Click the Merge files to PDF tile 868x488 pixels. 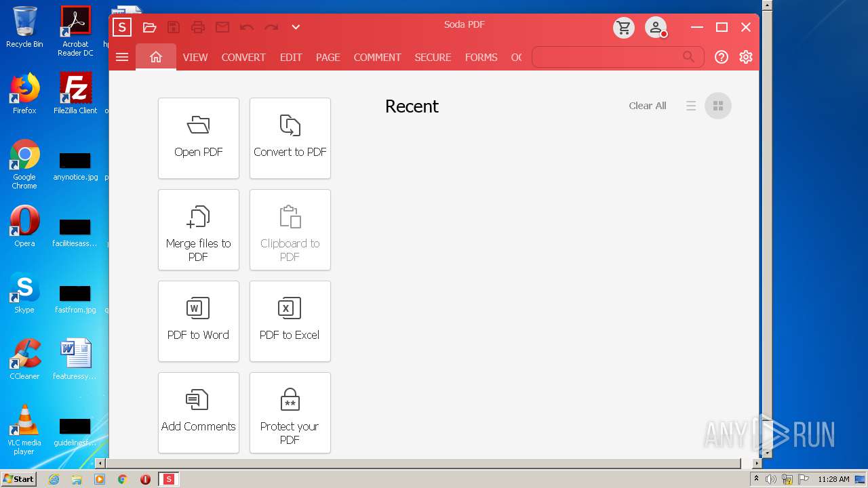coord(199,230)
